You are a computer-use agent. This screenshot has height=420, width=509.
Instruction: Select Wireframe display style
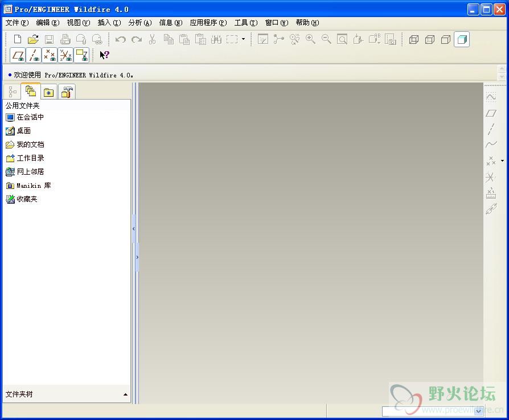(x=414, y=39)
